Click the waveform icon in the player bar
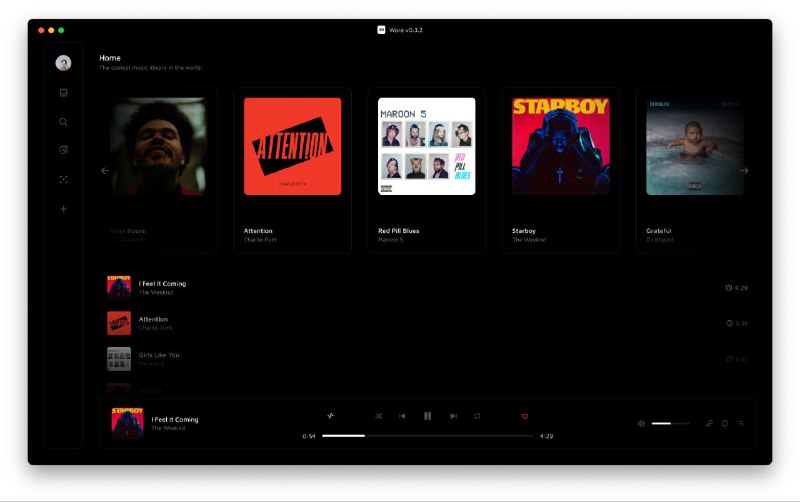Image resolution: width=800 pixels, height=502 pixels. (330, 416)
